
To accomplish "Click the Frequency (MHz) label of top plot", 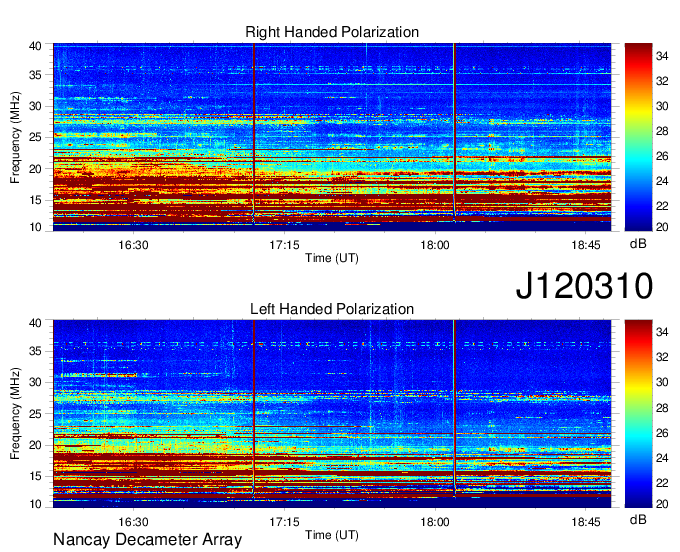I will 15,137.
